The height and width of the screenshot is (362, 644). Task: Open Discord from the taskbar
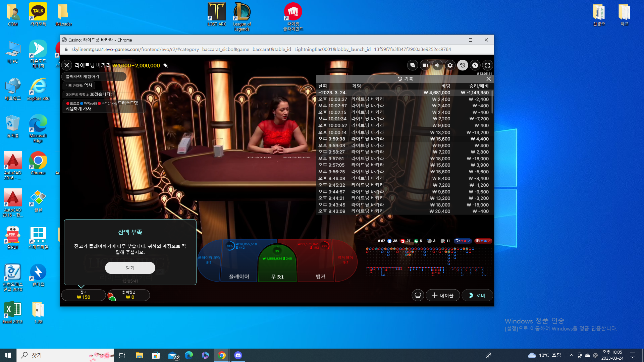pyautogui.click(x=238, y=355)
